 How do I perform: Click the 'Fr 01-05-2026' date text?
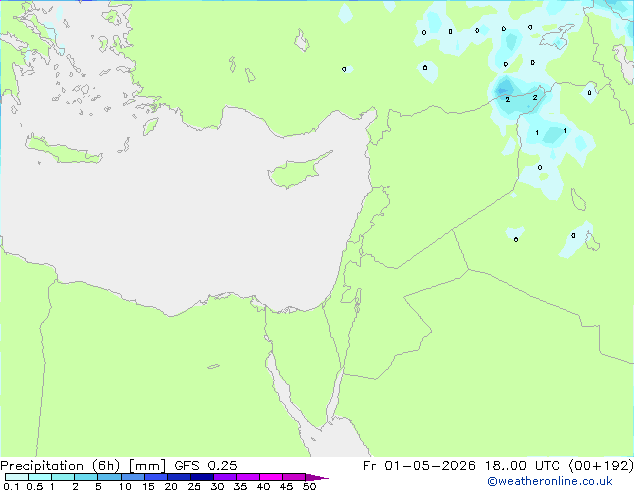(x=419, y=465)
